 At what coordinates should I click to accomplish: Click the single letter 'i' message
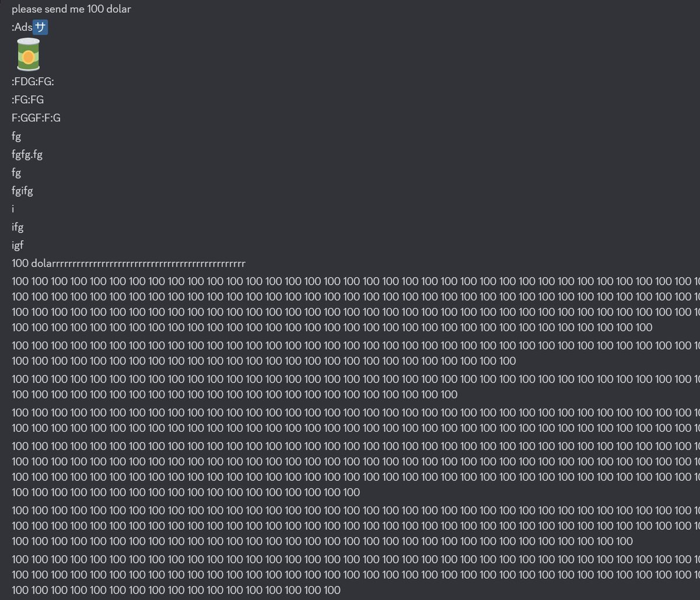(13, 208)
